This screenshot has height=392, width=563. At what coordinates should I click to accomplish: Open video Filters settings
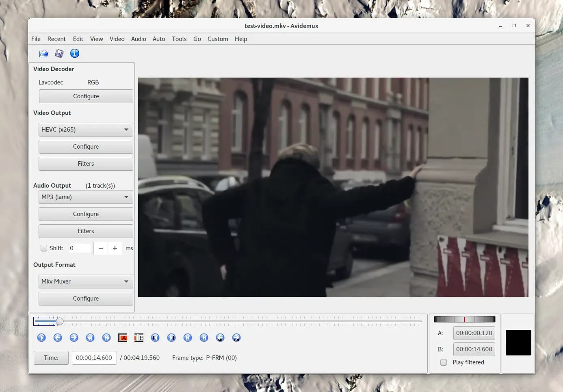[86, 163]
